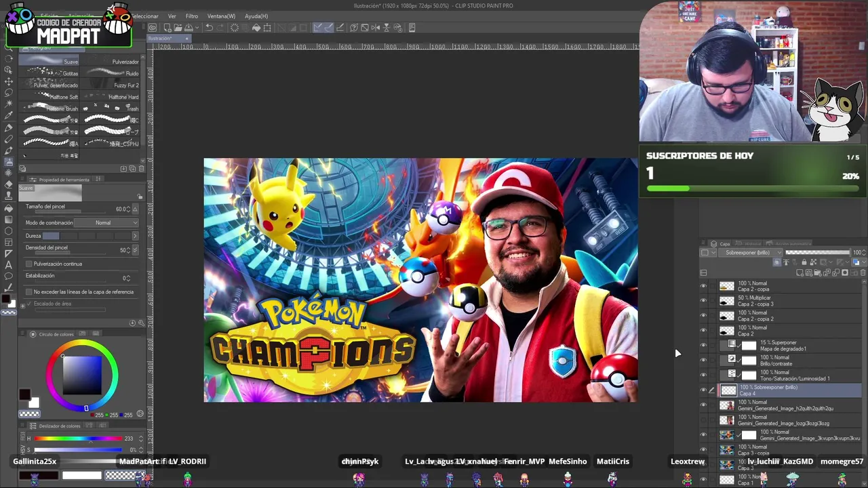Click the Clear layer icon in command bar
Viewport: 868px width, 488px height.
pyautogui.click(x=235, y=28)
